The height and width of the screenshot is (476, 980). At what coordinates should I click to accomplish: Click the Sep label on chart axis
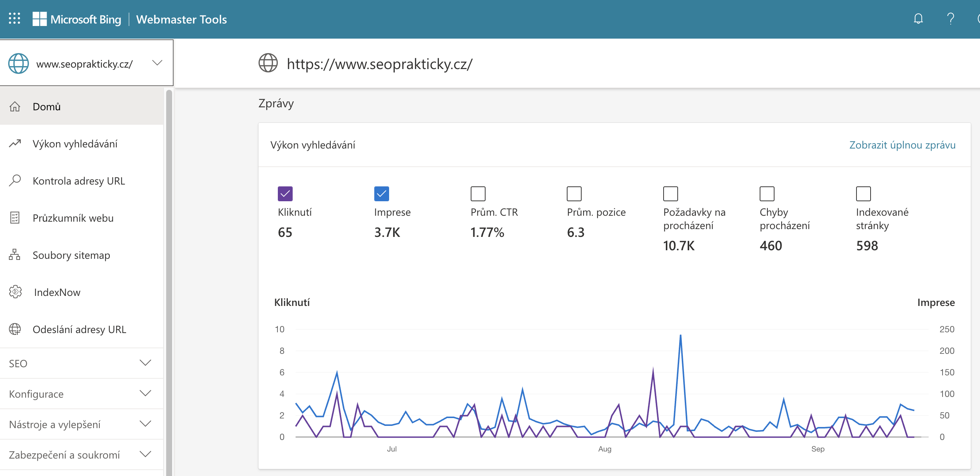[x=818, y=449]
